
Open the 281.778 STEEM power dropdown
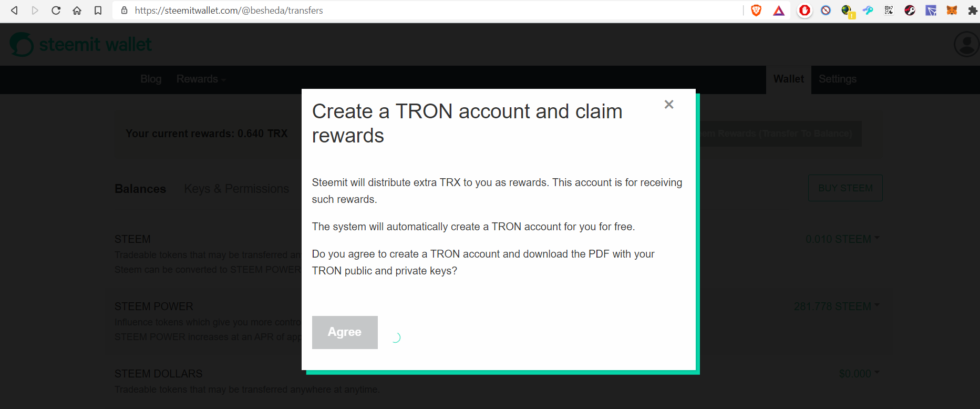837,306
